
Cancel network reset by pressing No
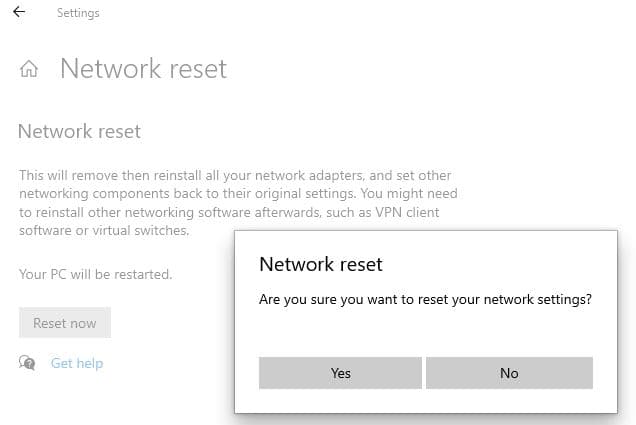pos(509,373)
